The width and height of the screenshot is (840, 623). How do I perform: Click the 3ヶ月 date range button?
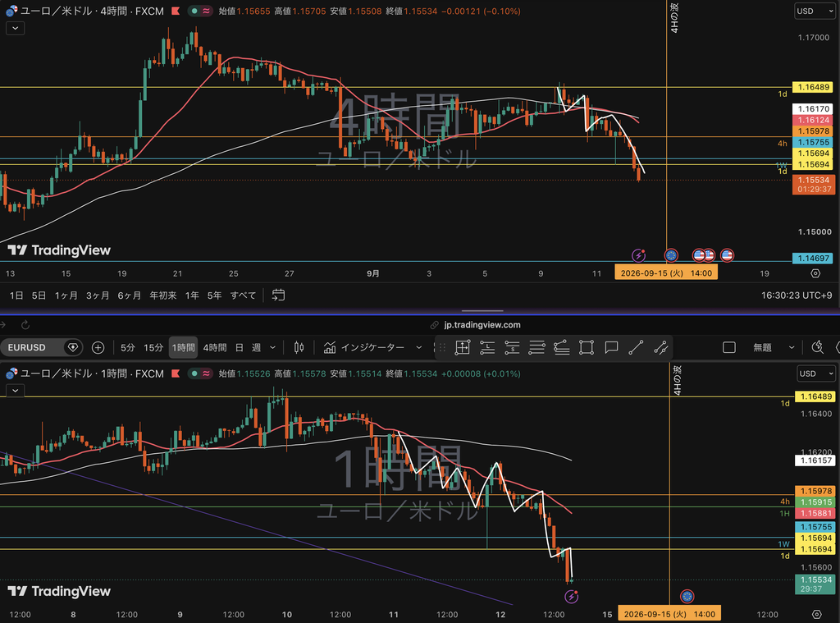(x=98, y=295)
